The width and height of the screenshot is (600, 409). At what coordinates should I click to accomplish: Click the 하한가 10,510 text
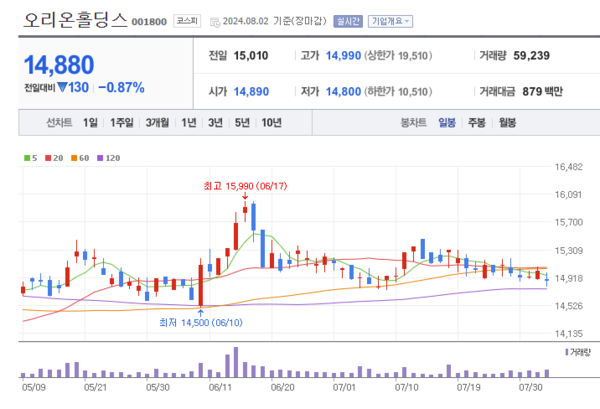[x=398, y=92]
